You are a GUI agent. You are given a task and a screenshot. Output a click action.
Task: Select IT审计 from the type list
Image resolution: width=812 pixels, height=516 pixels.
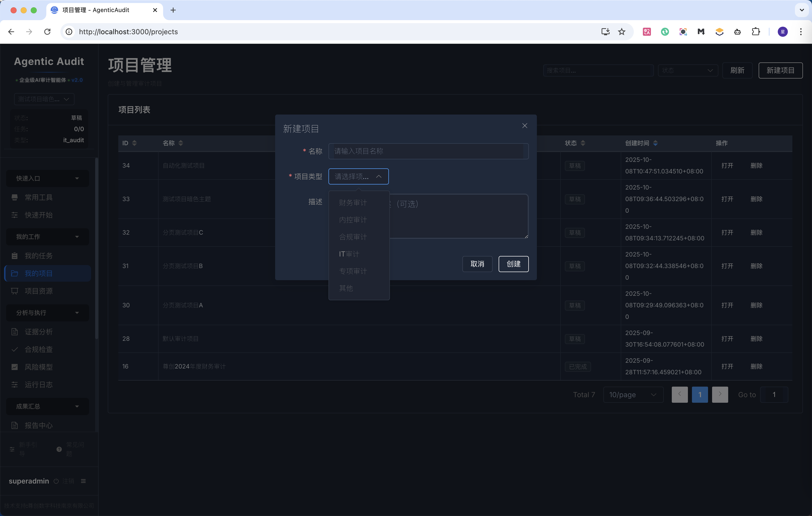349,254
